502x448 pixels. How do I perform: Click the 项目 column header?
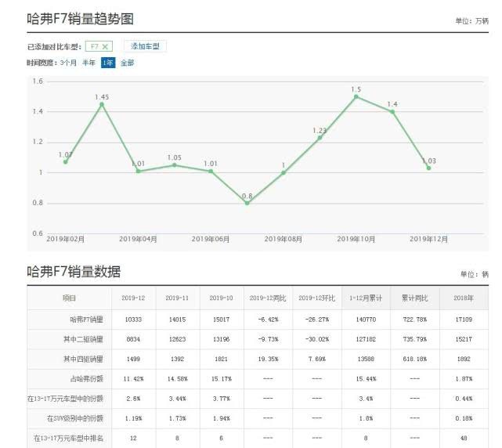pyautogui.click(x=69, y=298)
